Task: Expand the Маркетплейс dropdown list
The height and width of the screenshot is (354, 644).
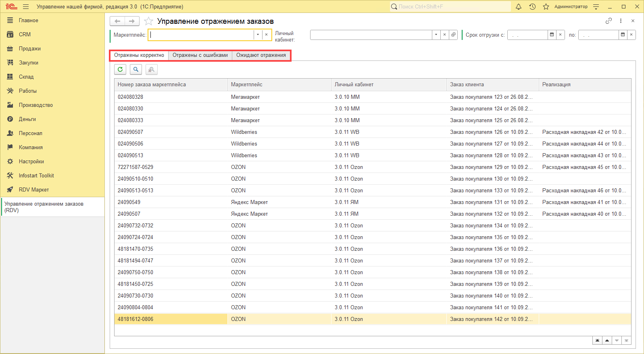Action: pyautogui.click(x=258, y=35)
